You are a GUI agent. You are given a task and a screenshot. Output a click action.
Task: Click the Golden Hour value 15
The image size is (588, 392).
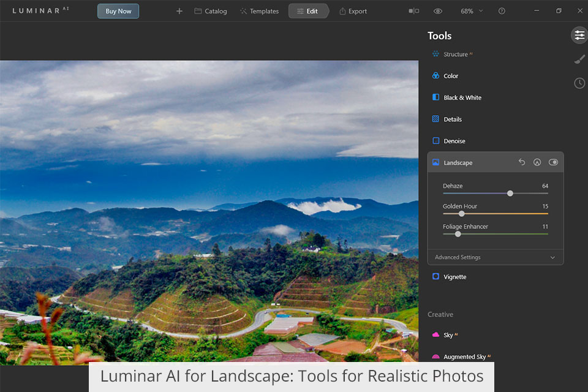(545, 206)
